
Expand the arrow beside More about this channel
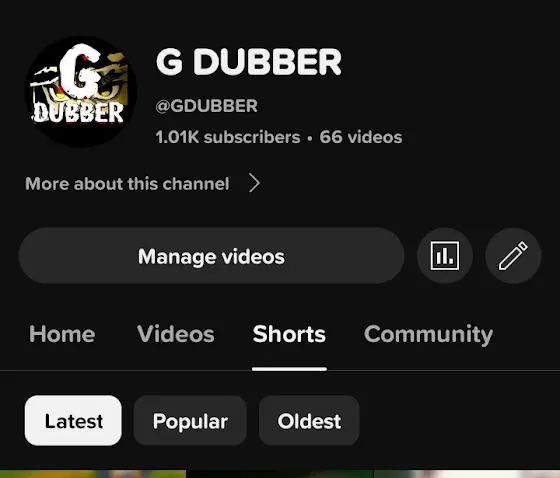(x=254, y=183)
